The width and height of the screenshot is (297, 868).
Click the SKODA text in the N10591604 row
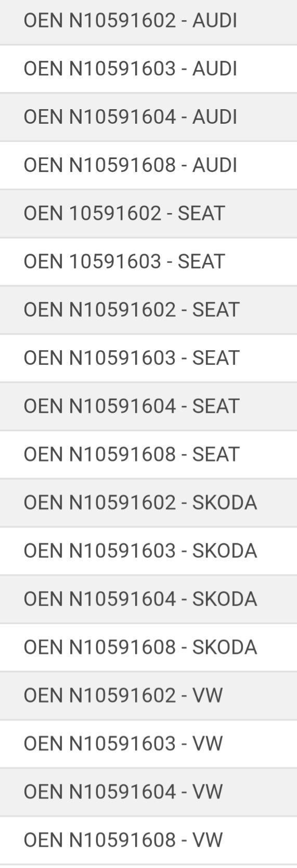[x=225, y=599]
